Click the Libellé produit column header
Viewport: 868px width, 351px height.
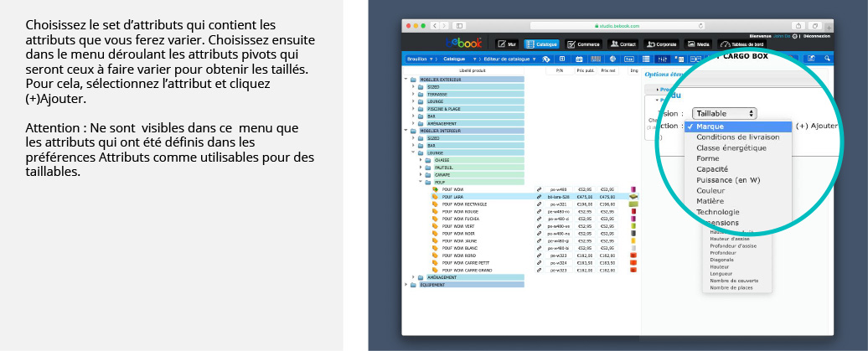click(472, 71)
